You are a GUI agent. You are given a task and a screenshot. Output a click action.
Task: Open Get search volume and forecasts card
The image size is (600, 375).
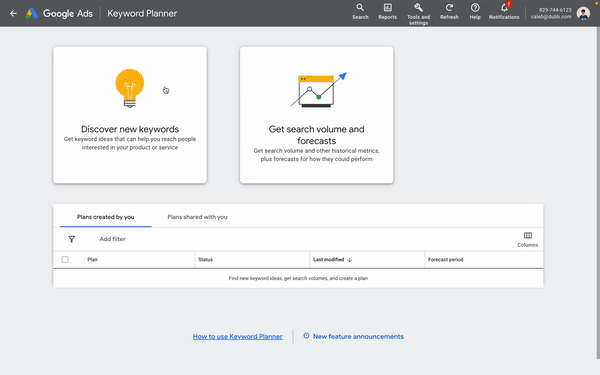[x=316, y=115]
